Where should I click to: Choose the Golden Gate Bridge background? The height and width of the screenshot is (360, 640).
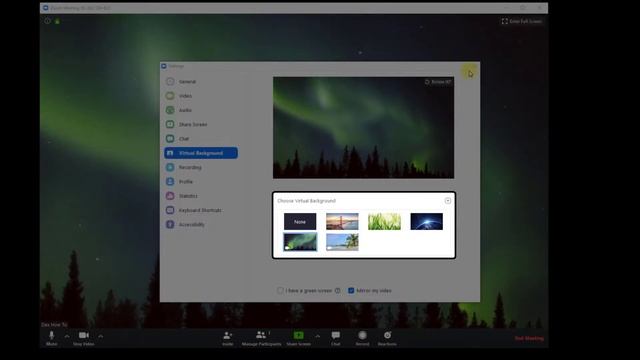pyautogui.click(x=342, y=222)
